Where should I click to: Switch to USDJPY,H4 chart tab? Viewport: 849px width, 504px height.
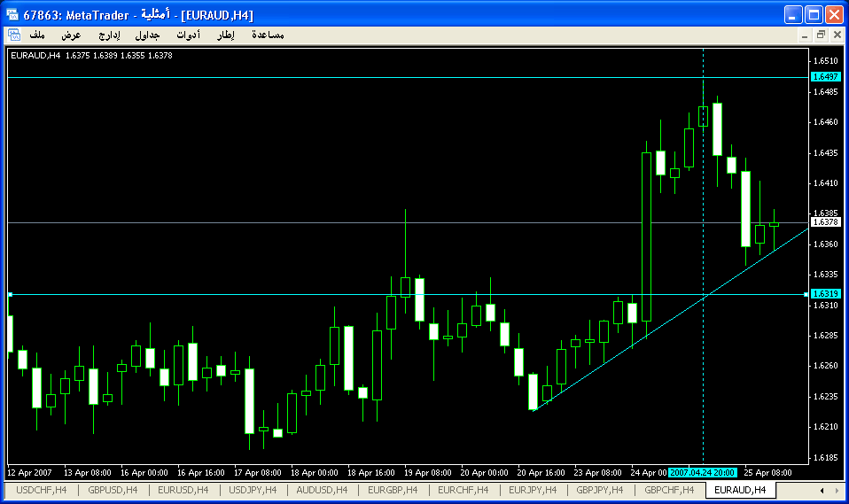pos(253,491)
